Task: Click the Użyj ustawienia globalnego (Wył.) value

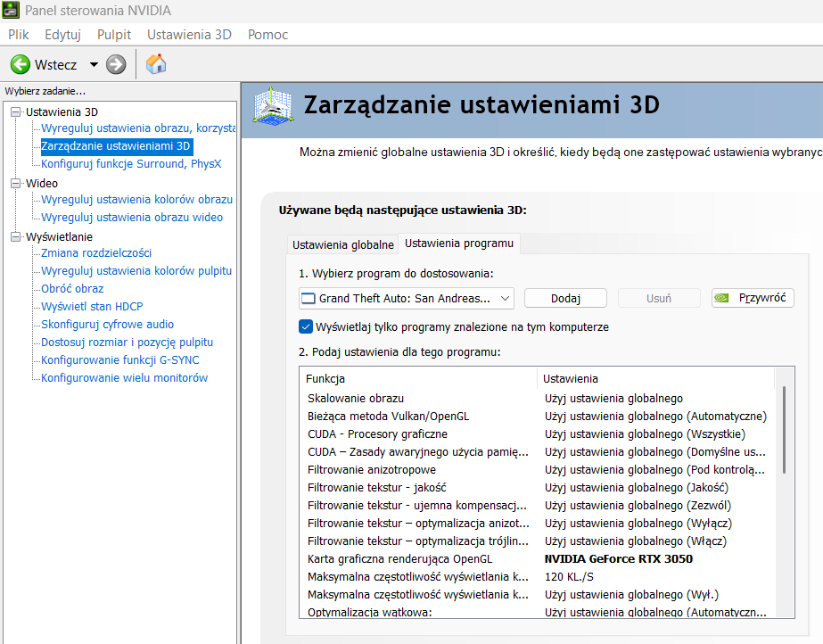Action: [631, 595]
